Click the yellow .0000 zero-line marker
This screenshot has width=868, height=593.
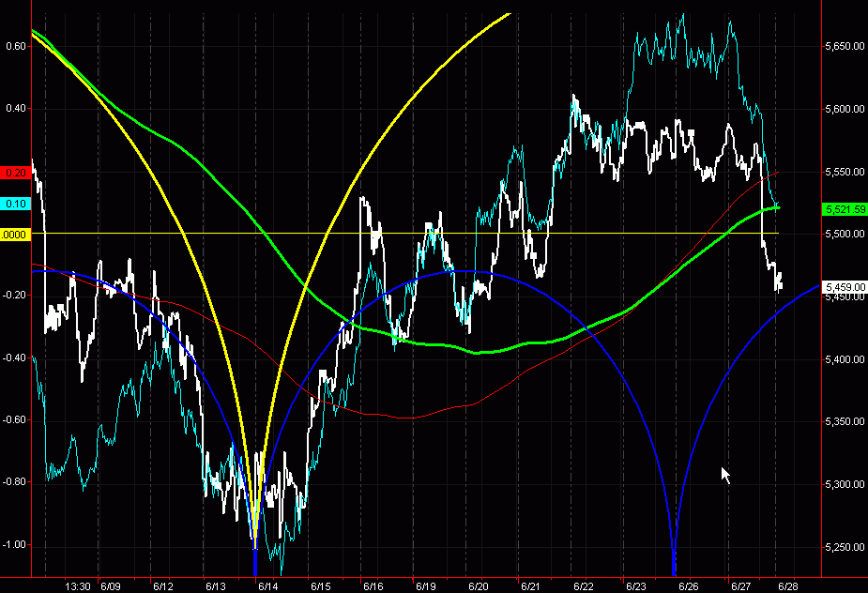[16, 235]
